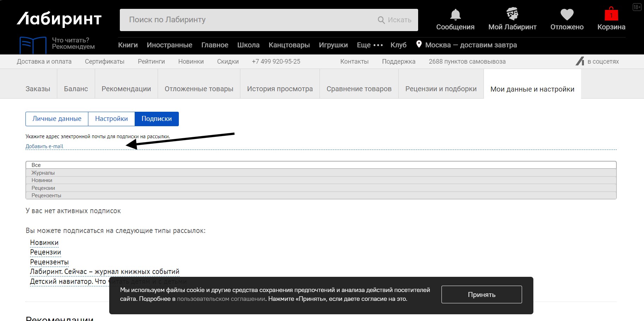This screenshot has width=644, height=321.
Task: Open the Канцтовары menu
Action: click(x=289, y=45)
